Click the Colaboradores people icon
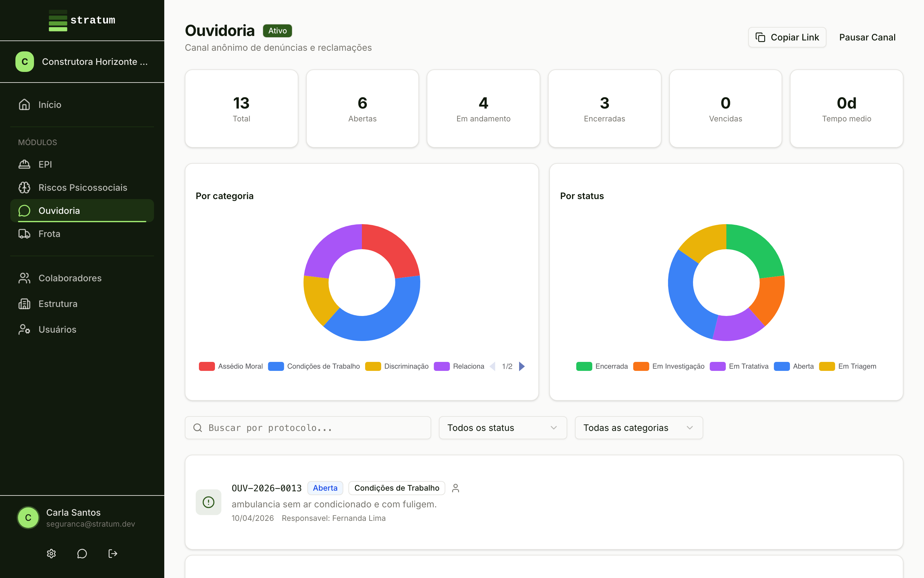Screen dimensions: 924x578 24,278
